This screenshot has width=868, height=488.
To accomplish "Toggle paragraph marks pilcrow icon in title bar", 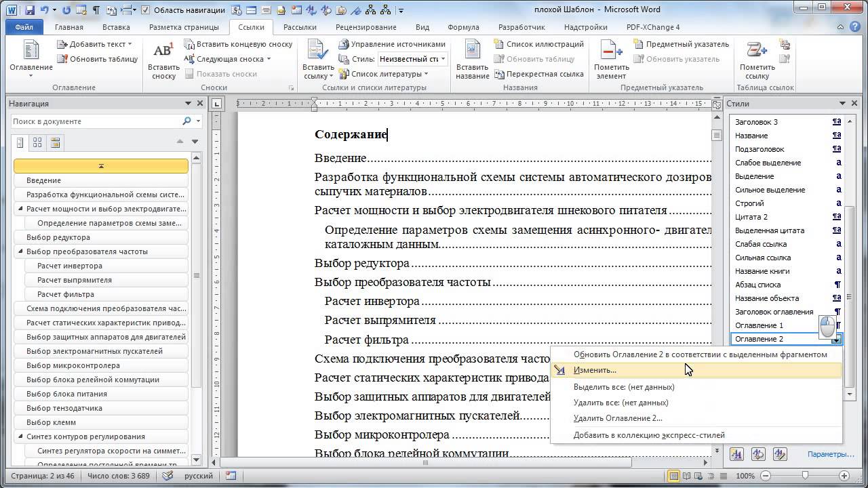I will point(96,10).
